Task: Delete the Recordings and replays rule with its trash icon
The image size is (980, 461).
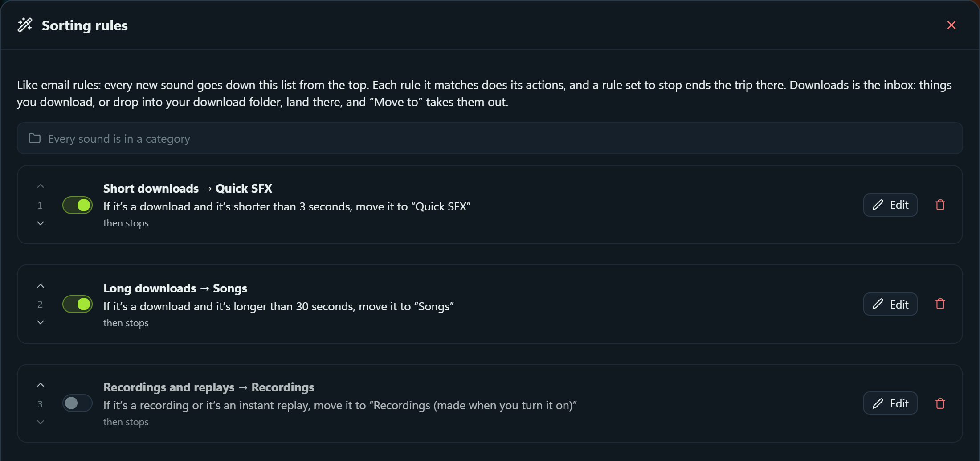Action: pyautogui.click(x=940, y=403)
